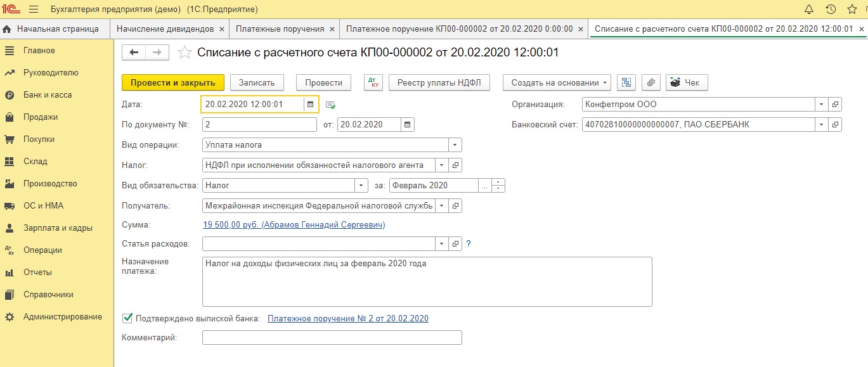Switch to Платежные поручения tab
Image resolution: width=868 pixels, height=367 pixels.
pyautogui.click(x=280, y=29)
